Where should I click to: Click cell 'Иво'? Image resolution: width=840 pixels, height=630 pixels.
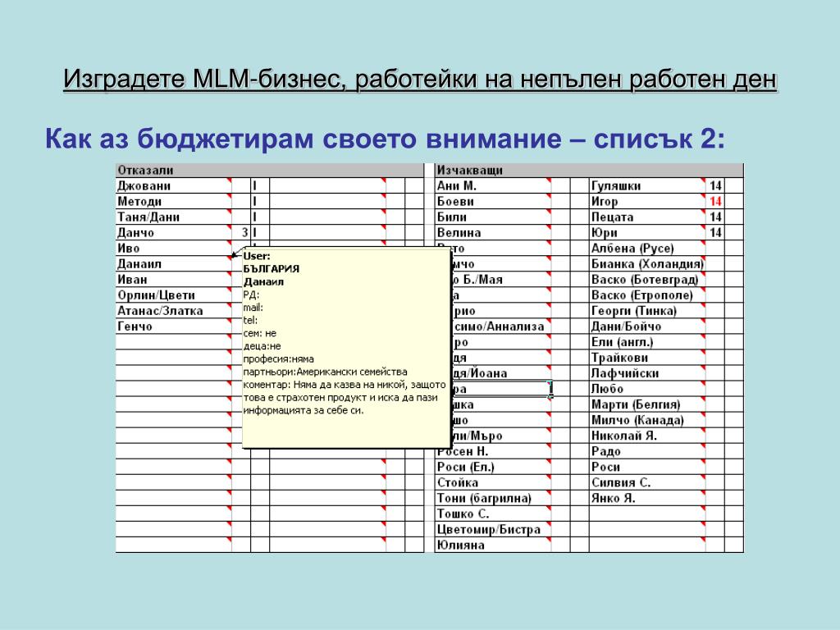pos(174,248)
